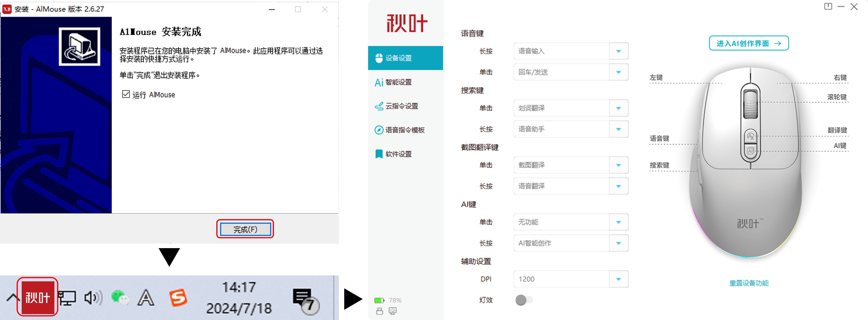Click the 进入AI创作界面 button

[x=749, y=43]
